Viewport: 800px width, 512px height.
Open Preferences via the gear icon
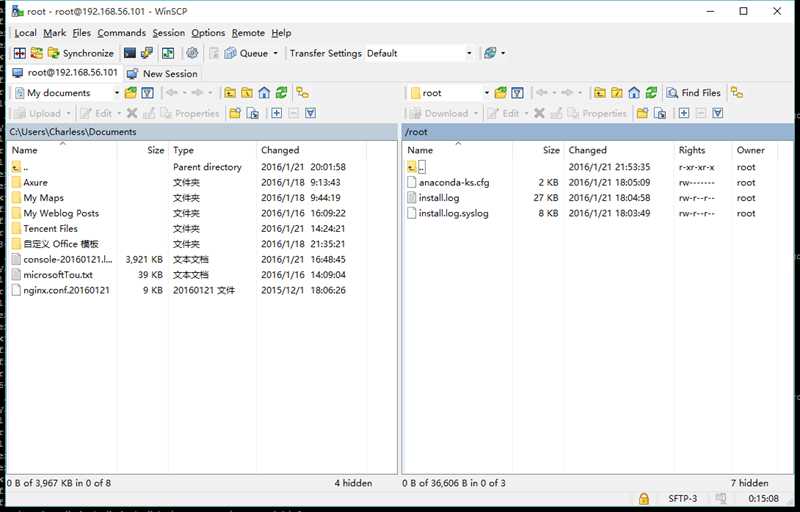coord(192,53)
